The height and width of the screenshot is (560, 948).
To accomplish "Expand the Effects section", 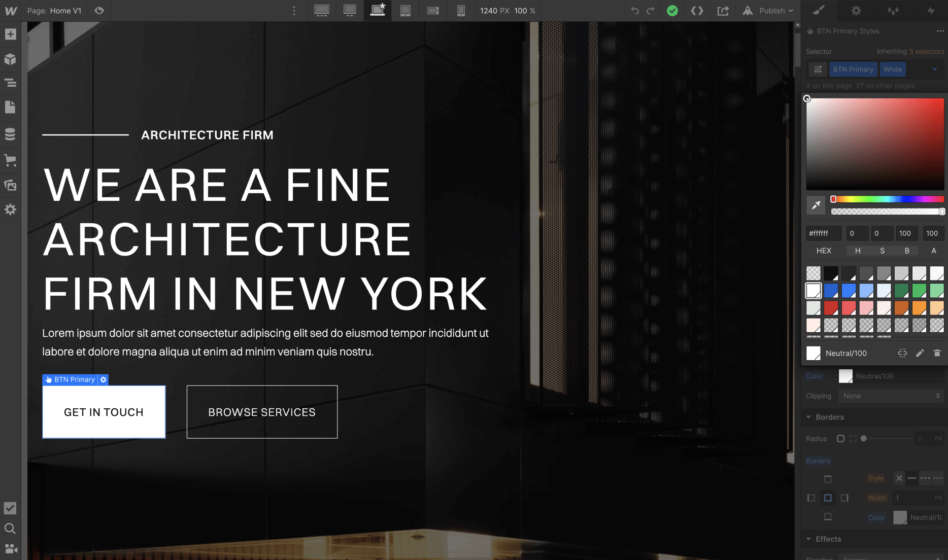I will click(809, 539).
